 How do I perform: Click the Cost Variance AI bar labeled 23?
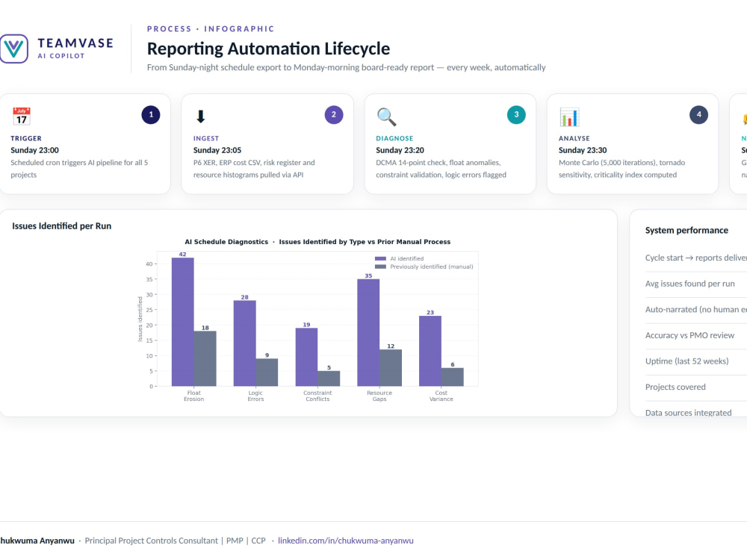pyautogui.click(x=430, y=351)
